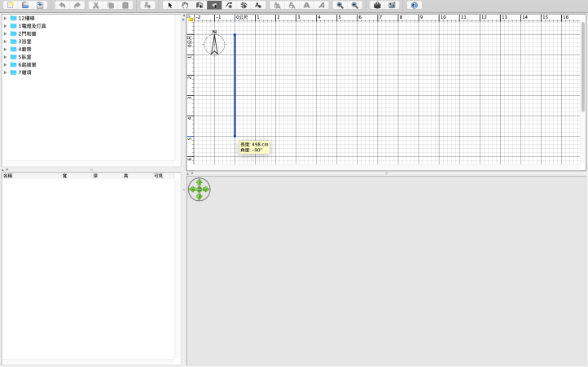Expand the 6起居室 furniture category
Viewport: 588px width, 367px height.
click(5, 64)
